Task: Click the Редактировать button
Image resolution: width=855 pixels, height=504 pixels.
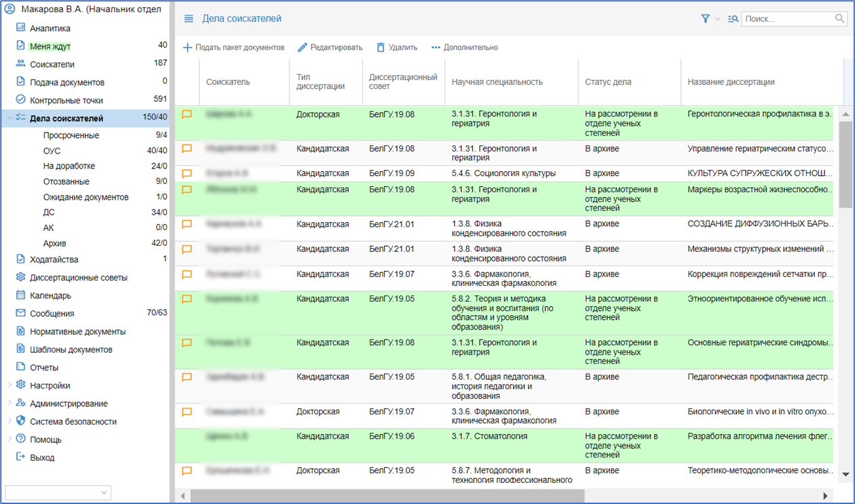Action: [x=330, y=48]
